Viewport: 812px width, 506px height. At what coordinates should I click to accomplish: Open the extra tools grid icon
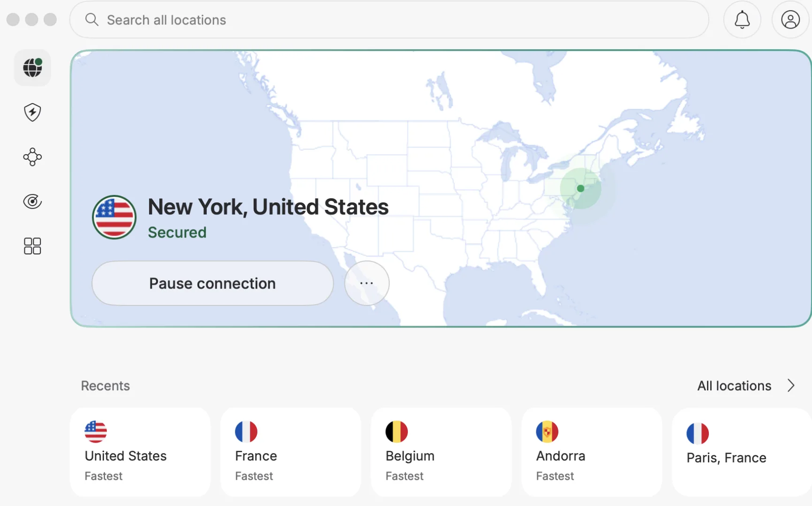(32, 246)
